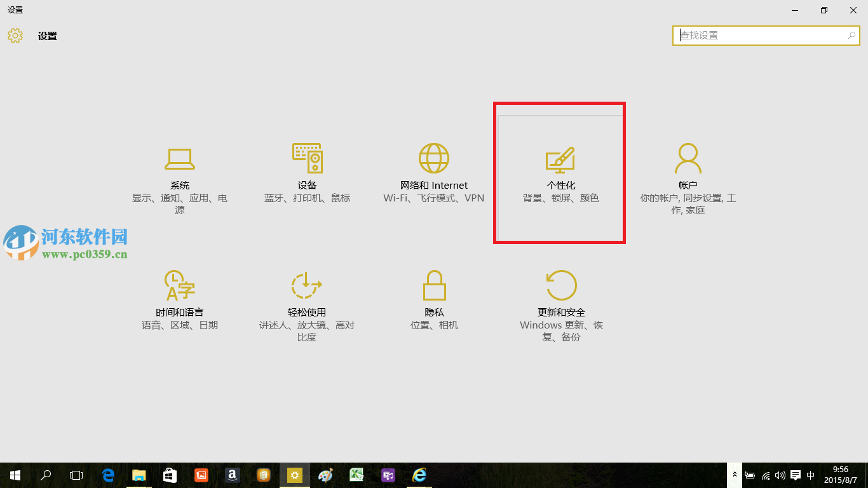Open the Wi-Fi network tray icon
868x488 pixels.
click(765, 475)
